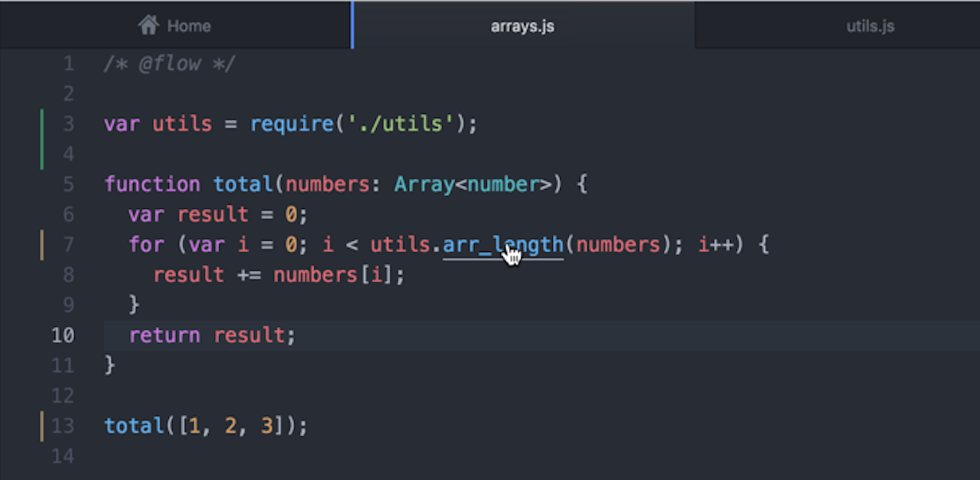Image resolution: width=980 pixels, height=480 pixels.
Task: Follow the underlined arr_length link
Action: click(503, 244)
